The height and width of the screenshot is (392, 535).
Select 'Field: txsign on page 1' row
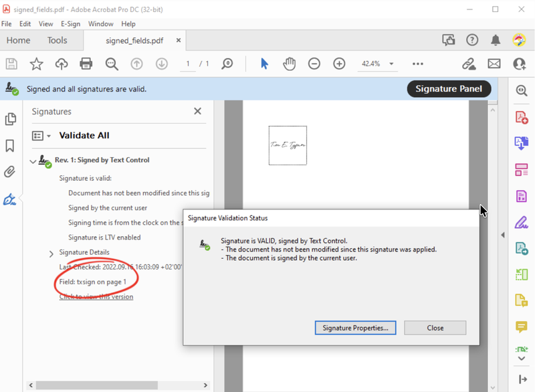pos(92,282)
